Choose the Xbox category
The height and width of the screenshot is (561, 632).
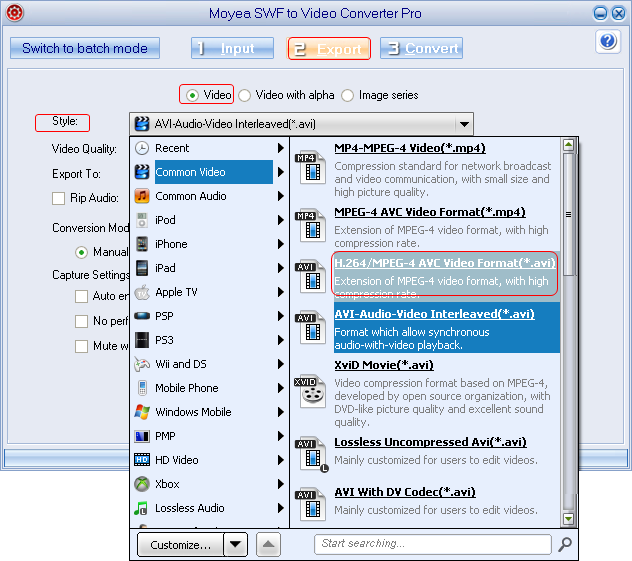[210, 484]
